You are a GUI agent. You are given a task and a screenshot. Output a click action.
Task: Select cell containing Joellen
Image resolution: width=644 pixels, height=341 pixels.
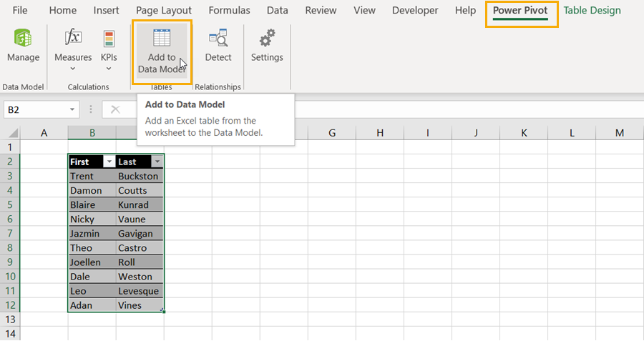[x=92, y=262]
